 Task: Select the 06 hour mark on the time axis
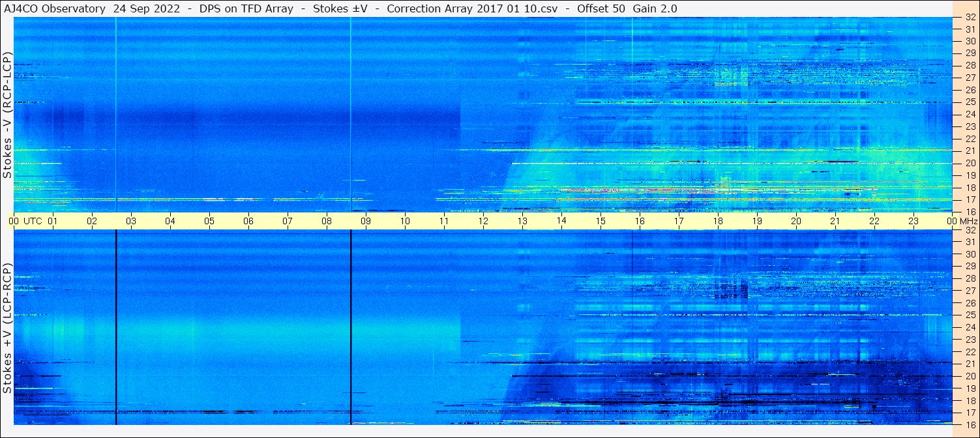point(248,221)
